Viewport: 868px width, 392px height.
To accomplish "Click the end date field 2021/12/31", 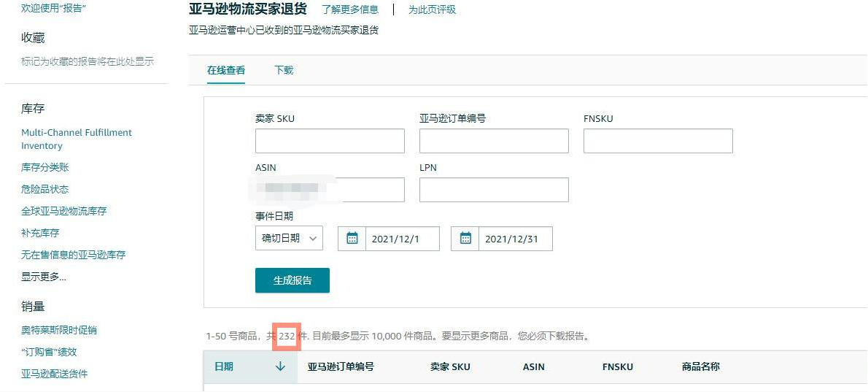I will [516, 239].
